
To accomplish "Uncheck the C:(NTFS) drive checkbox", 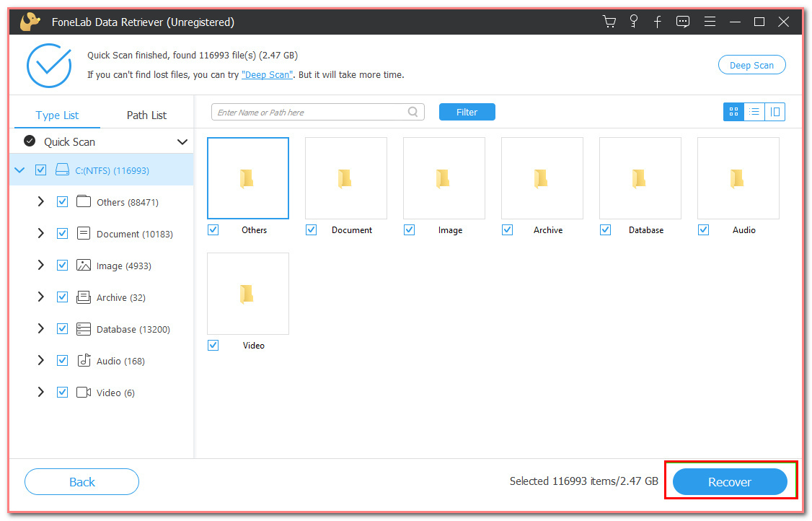I will tap(40, 170).
